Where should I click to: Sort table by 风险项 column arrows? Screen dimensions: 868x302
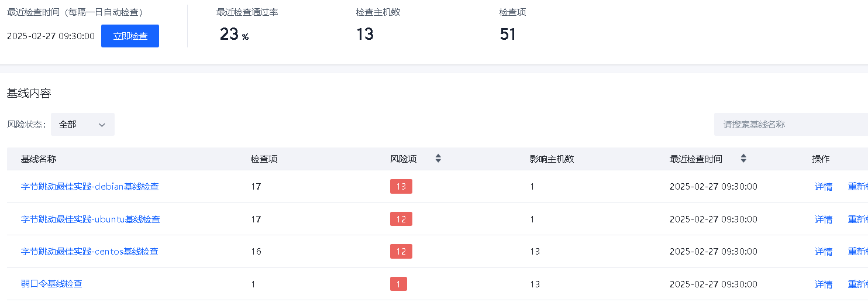(438, 159)
